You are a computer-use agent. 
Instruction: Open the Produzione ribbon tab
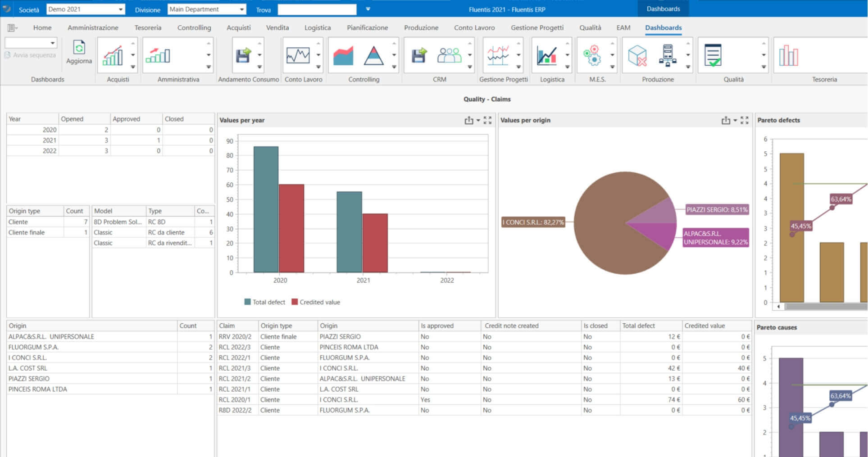(421, 27)
